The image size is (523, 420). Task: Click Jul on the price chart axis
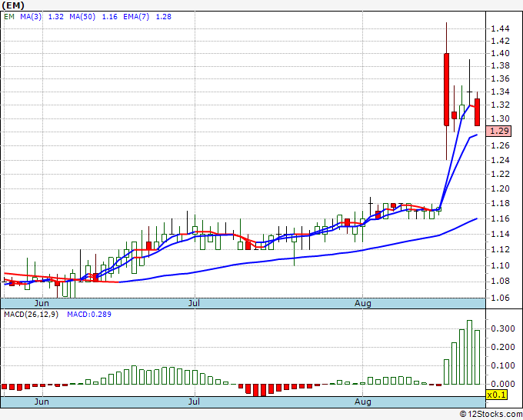pos(194,303)
